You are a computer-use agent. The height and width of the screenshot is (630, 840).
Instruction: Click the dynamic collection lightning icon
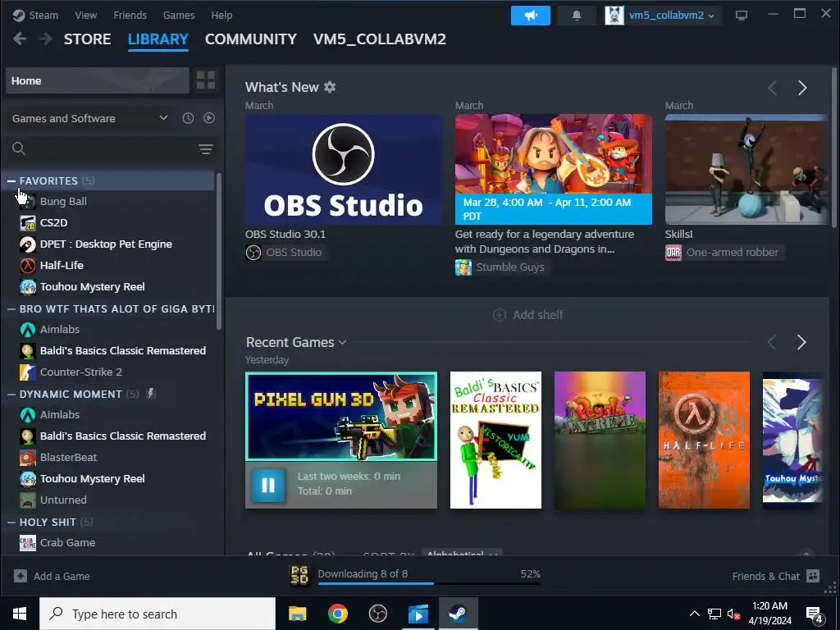pos(151,394)
